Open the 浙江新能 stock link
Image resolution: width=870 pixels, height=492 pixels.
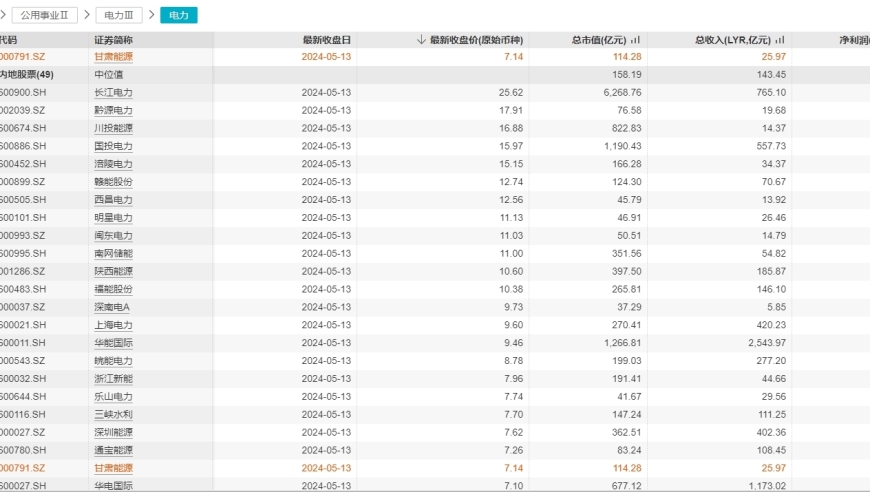tap(113, 379)
